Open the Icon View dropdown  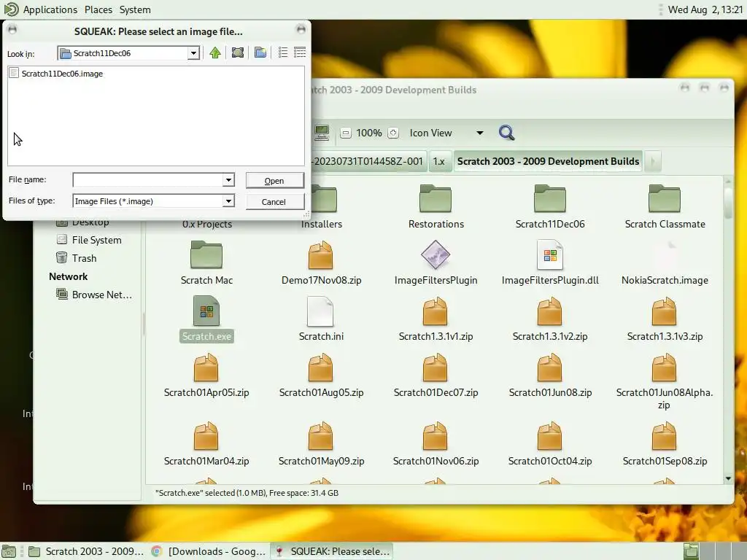[x=446, y=133]
